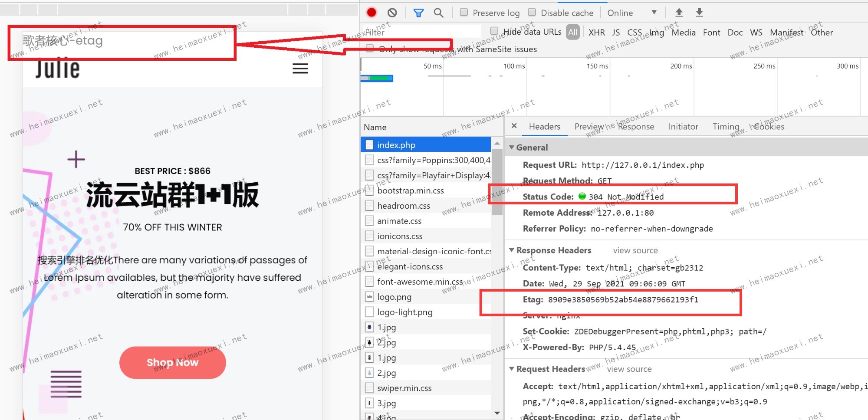Click the red record network log button
Viewport: 868px width, 420px height.
click(372, 13)
